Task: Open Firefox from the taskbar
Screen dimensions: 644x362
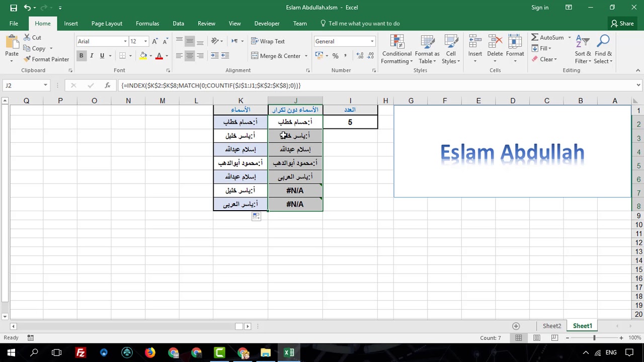Action: click(150, 353)
